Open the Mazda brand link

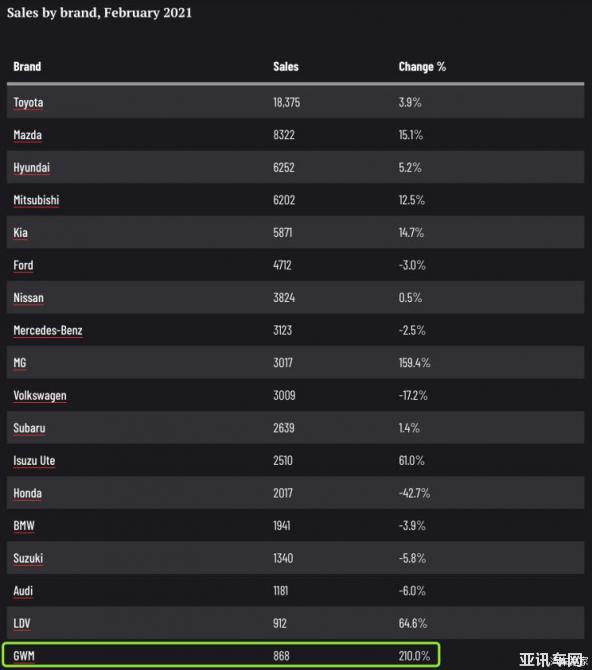point(28,135)
